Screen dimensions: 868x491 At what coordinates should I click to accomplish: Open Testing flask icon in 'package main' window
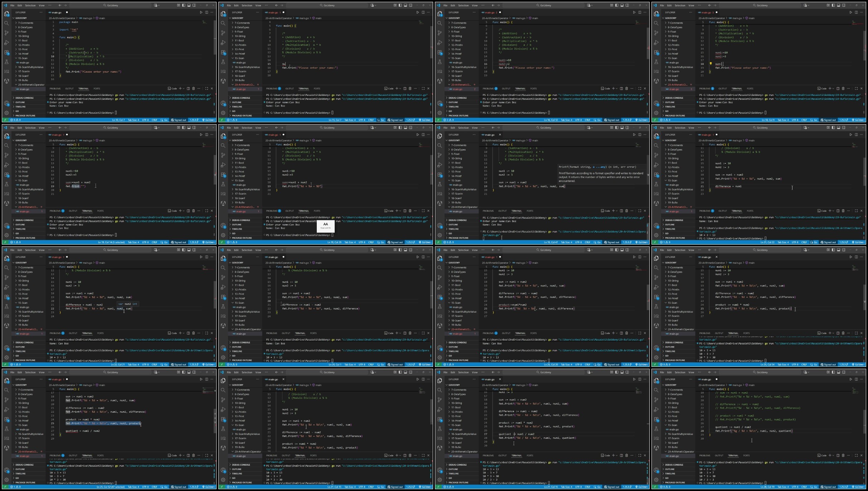pyautogui.click(x=6, y=62)
